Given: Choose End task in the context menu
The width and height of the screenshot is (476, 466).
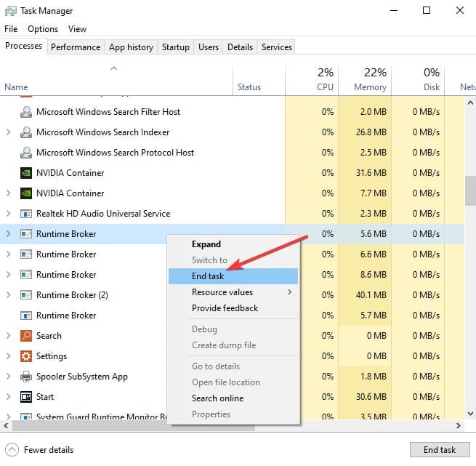Looking at the screenshot, I should (x=233, y=276).
